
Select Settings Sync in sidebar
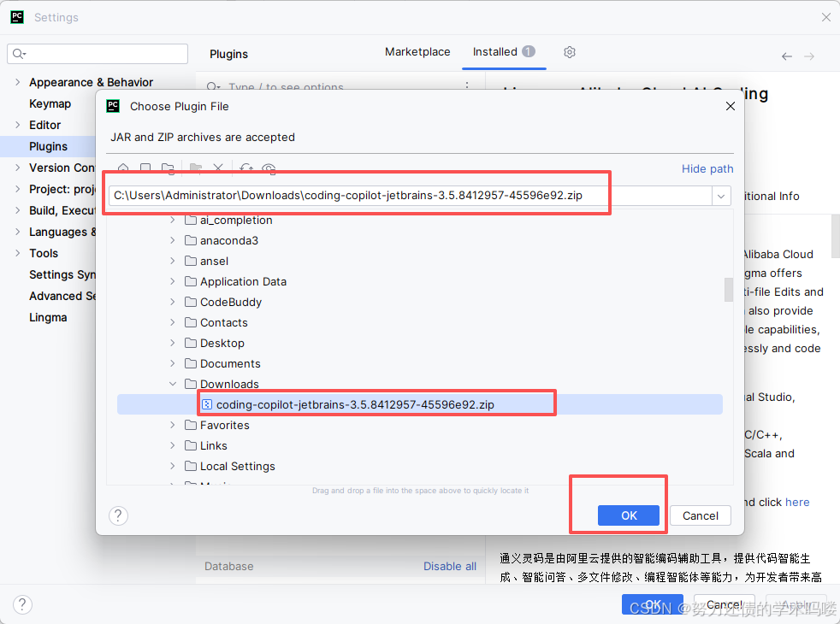(62, 274)
